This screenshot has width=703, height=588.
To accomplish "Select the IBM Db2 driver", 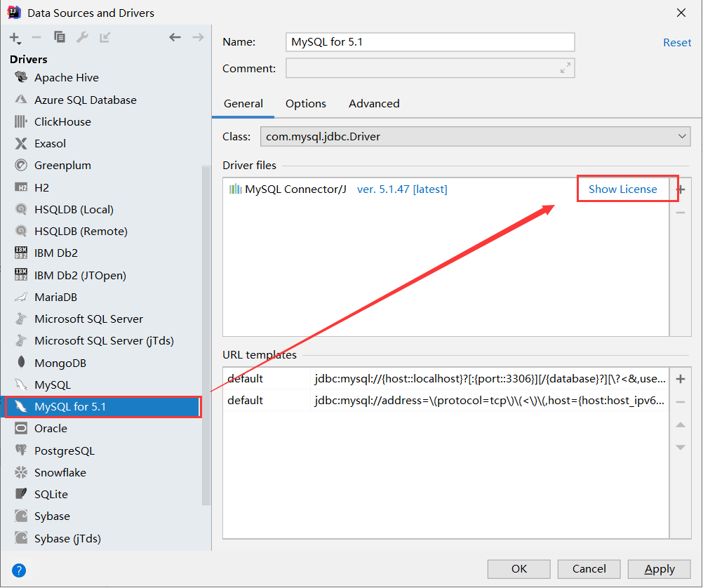I will coord(101,253).
